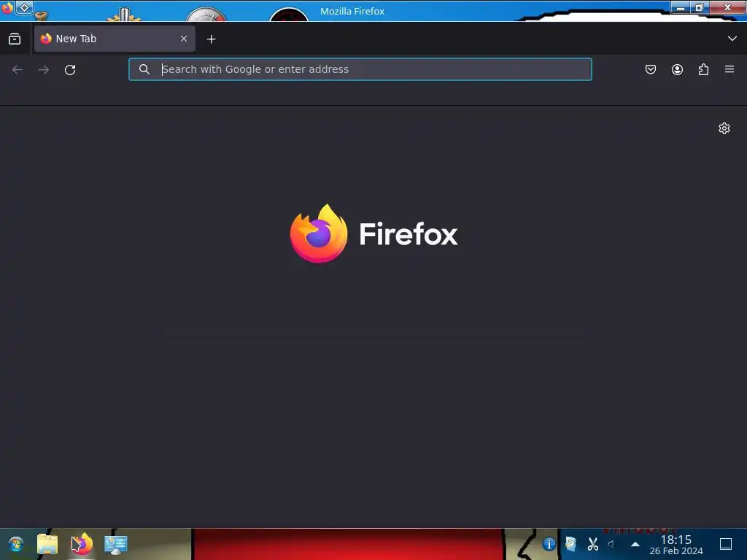
Task: Close the Mozilla Firefox window
Action: point(727,7)
